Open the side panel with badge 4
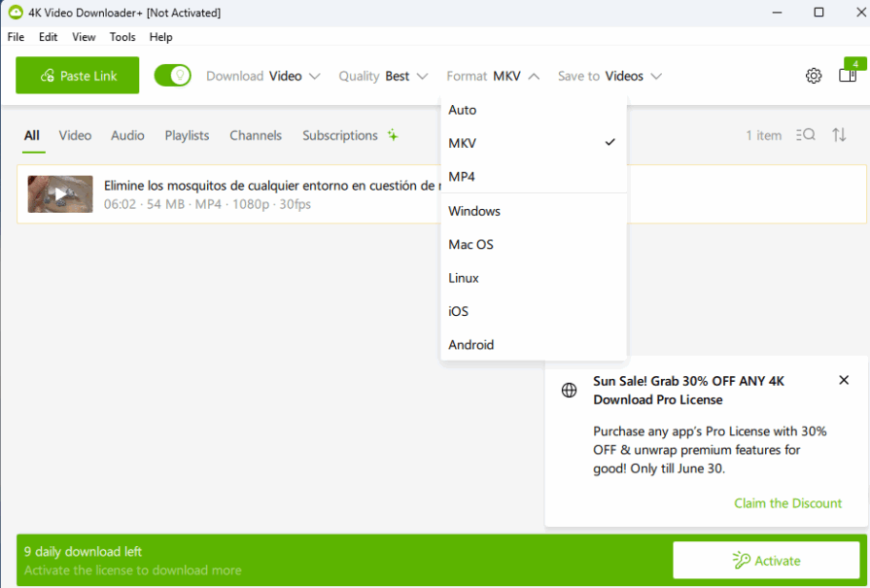This screenshot has width=870, height=588. tap(847, 76)
